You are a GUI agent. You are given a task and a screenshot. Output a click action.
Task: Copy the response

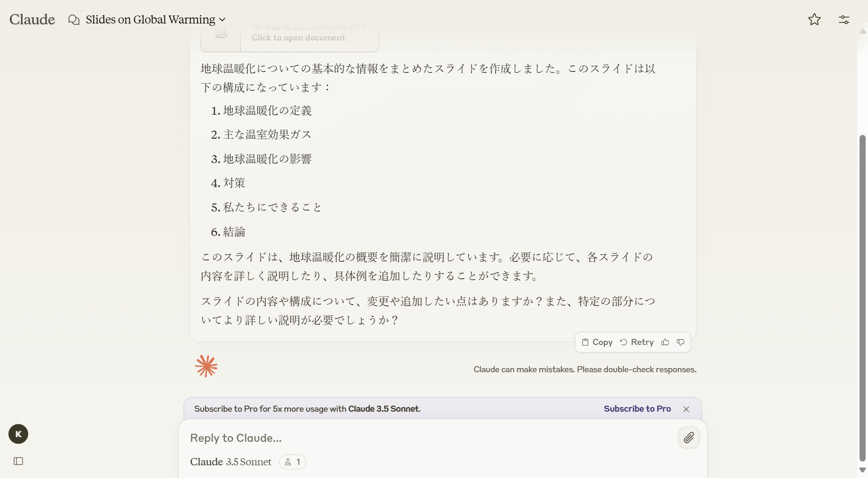597,342
